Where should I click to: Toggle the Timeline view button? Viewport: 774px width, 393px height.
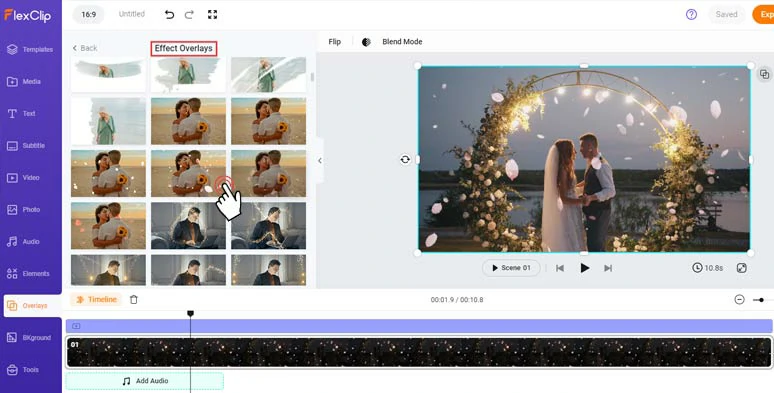point(96,300)
